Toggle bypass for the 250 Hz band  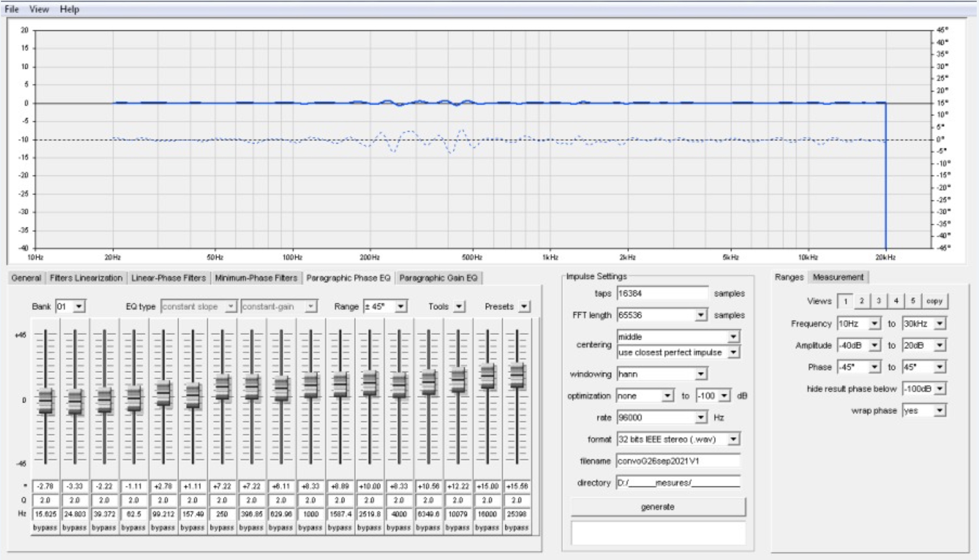(x=222, y=528)
